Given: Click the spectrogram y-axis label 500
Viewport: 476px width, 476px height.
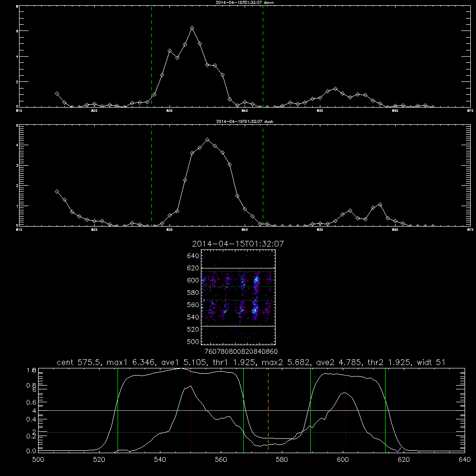Looking at the screenshot, I should tap(193, 341).
